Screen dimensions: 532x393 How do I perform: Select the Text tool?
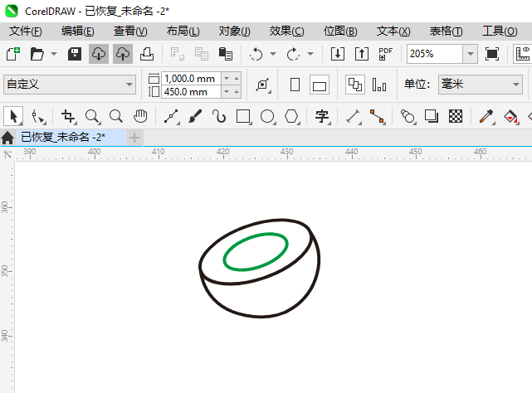(322, 116)
